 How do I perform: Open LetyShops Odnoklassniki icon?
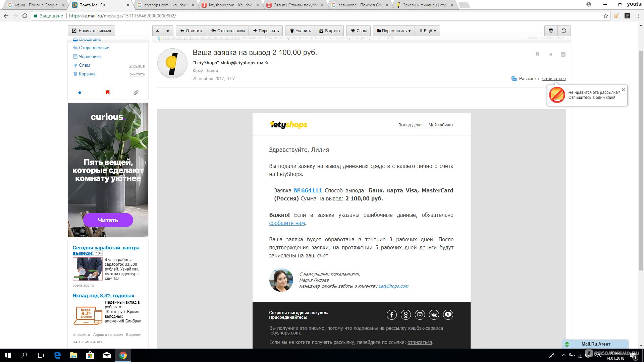(x=406, y=315)
